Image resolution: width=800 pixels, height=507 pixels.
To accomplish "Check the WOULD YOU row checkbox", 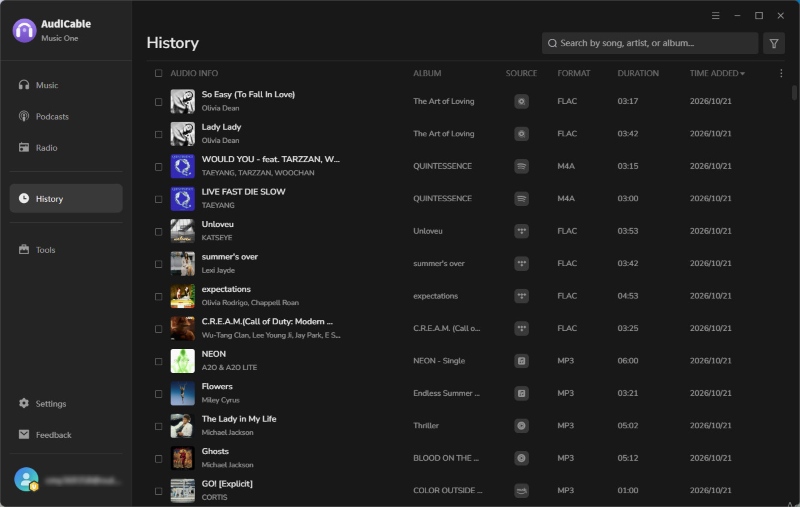I will [159, 167].
